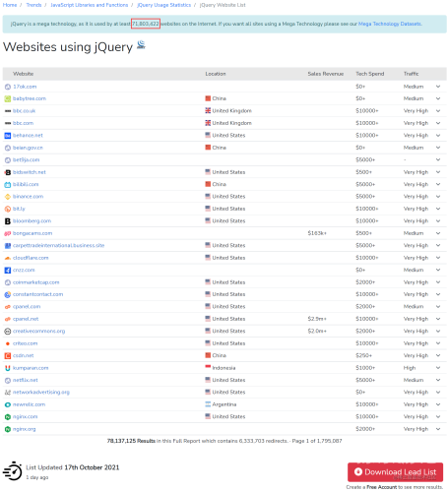Click the bloomberg.com B favicon
This screenshot has height=492, width=448.
[x=8, y=221]
